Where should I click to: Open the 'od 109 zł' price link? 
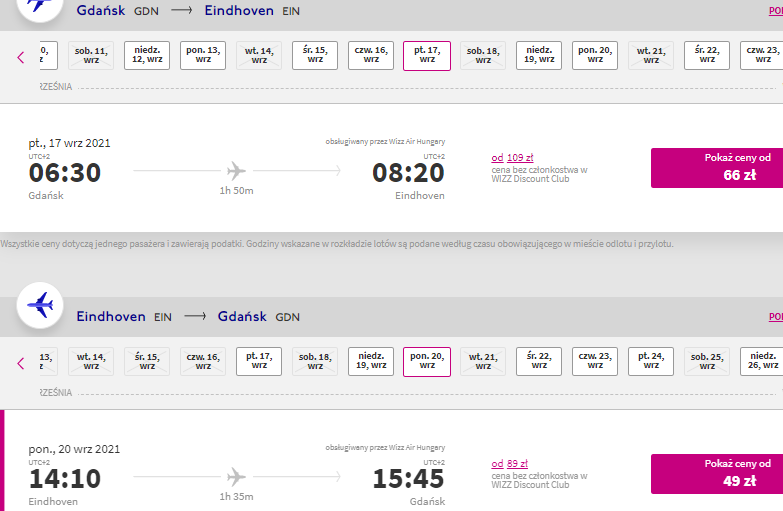(512, 158)
